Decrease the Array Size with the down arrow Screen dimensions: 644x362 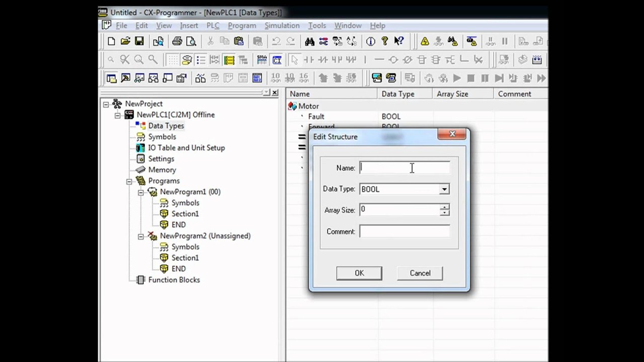click(x=444, y=213)
